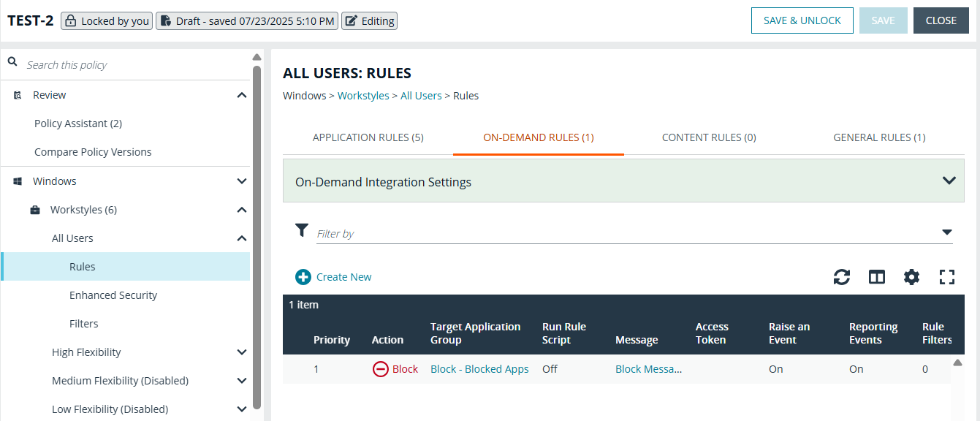
Task: Sort by Priority column header
Action: point(332,340)
